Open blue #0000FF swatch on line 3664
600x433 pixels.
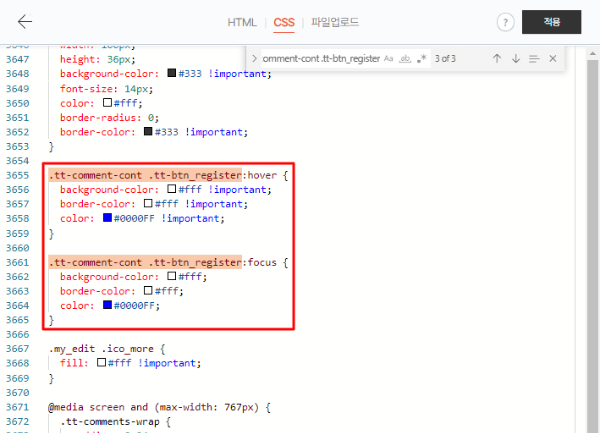107,305
